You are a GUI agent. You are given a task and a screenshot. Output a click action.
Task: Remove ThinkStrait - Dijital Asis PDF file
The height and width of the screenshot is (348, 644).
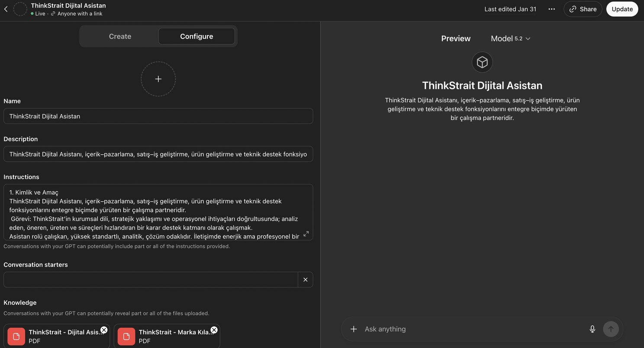pyautogui.click(x=104, y=330)
